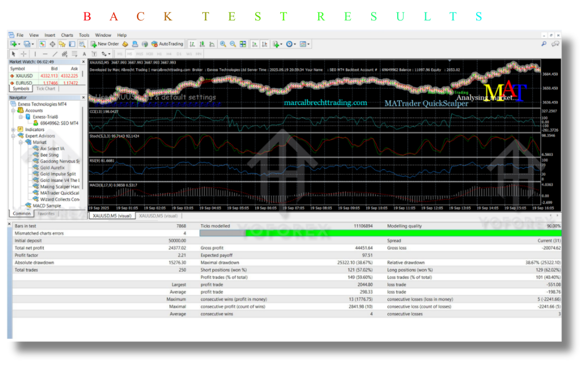Image resolution: width=588 pixels, height=370 pixels.
Task: Select the candlestick chart type icon
Action: [202, 44]
